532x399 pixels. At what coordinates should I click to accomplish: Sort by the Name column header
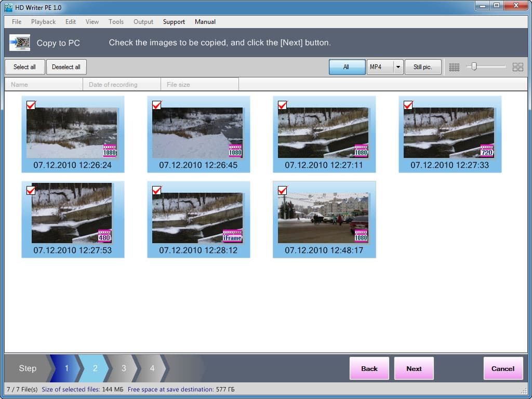(44, 85)
